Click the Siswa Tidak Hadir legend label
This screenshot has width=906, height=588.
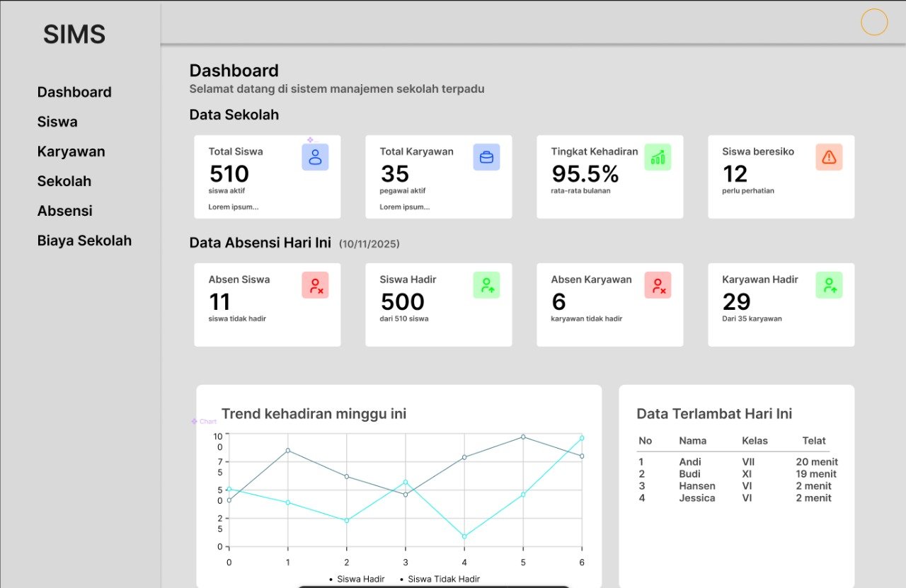(443, 579)
